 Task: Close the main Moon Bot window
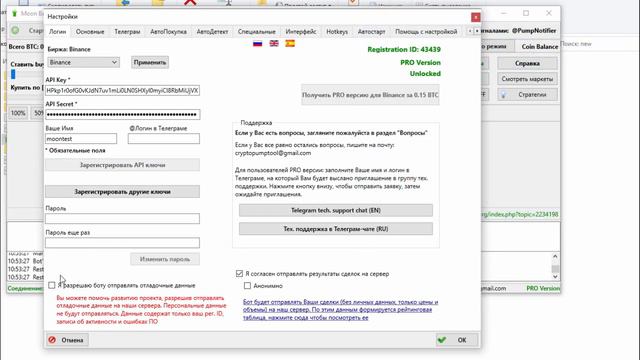point(549,13)
